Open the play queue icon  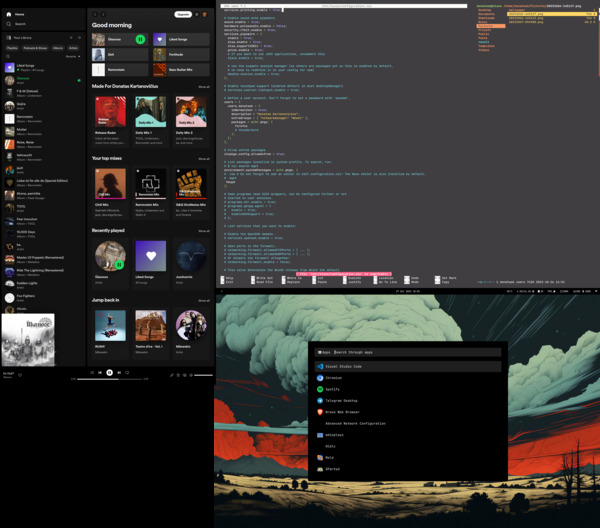coord(178,375)
